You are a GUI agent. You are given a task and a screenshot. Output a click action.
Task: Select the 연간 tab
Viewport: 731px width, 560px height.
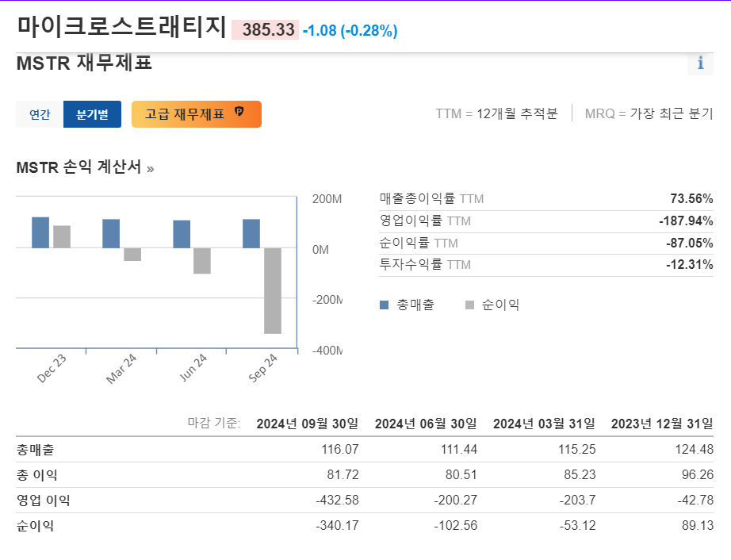tap(40, 114)
